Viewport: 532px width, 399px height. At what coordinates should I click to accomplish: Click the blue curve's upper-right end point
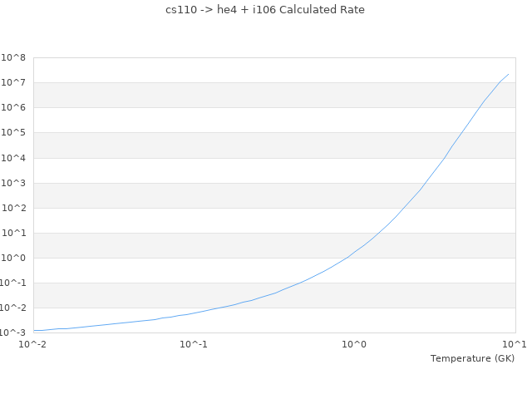tap(508, 74)
